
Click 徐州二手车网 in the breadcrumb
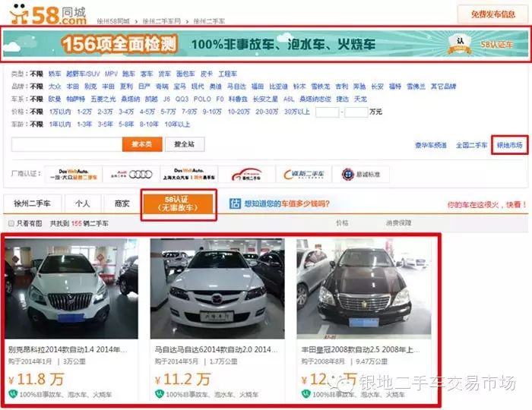click(161, 21)
